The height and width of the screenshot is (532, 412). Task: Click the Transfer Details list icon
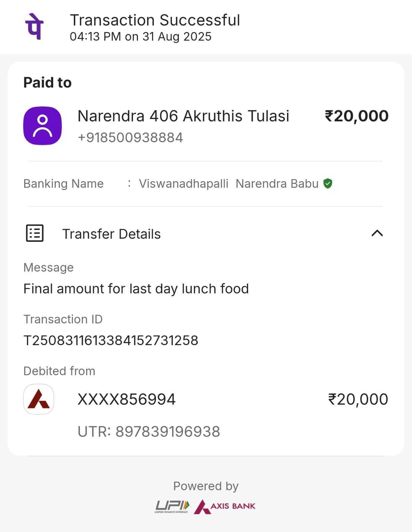(35, 233)
